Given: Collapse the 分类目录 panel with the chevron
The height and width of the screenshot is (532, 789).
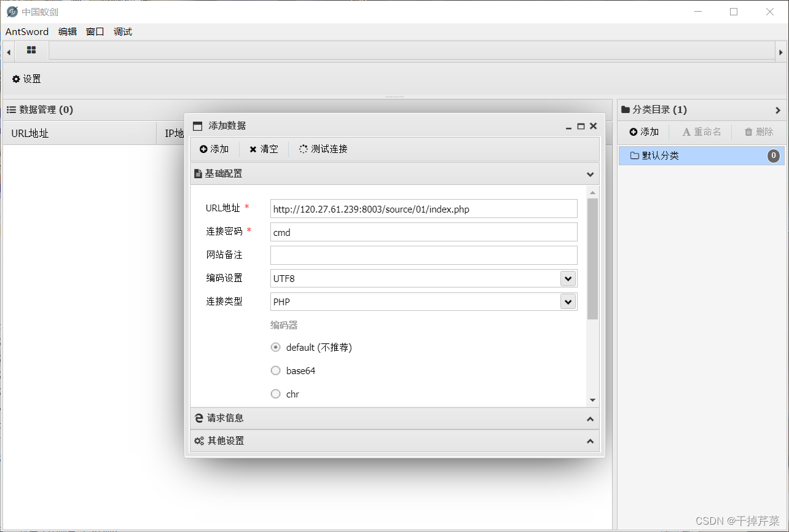Looking at the screenshot, I should click(x=778, y=111).
